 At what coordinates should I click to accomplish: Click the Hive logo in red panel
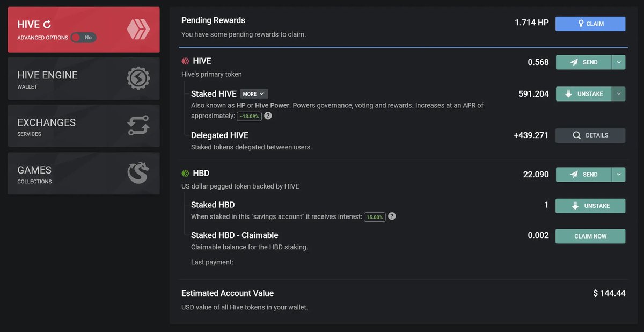click(138, 29)
